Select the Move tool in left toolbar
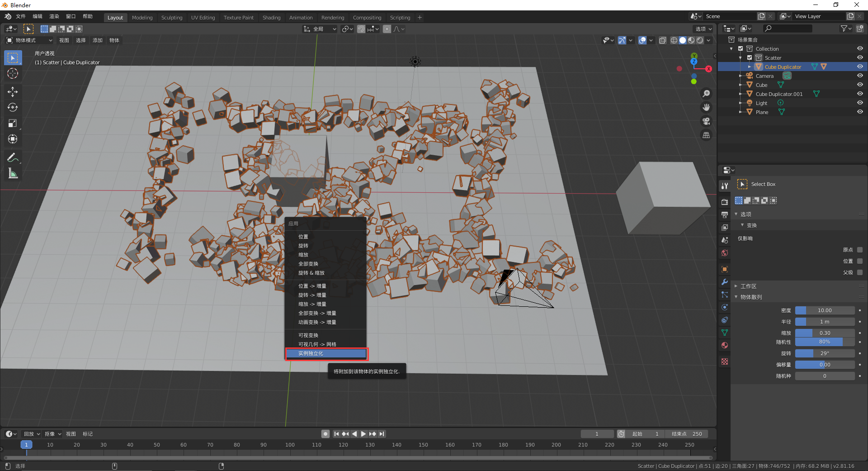Image resolution: width=868 pixels, height=471 pixels. click(13, 92)
